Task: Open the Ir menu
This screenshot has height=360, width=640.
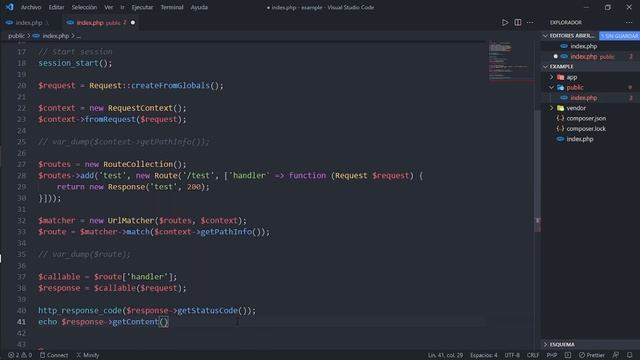Action: click(122, 7)
